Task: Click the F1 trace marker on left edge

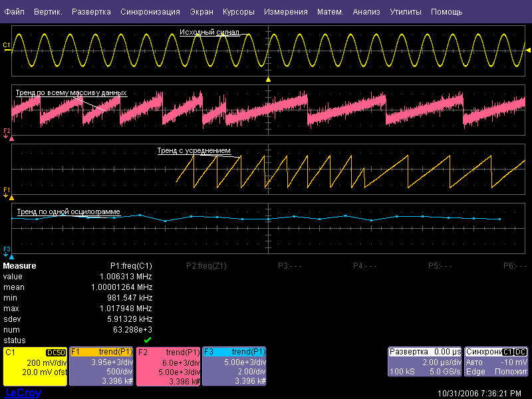Action: click(7, 192)
